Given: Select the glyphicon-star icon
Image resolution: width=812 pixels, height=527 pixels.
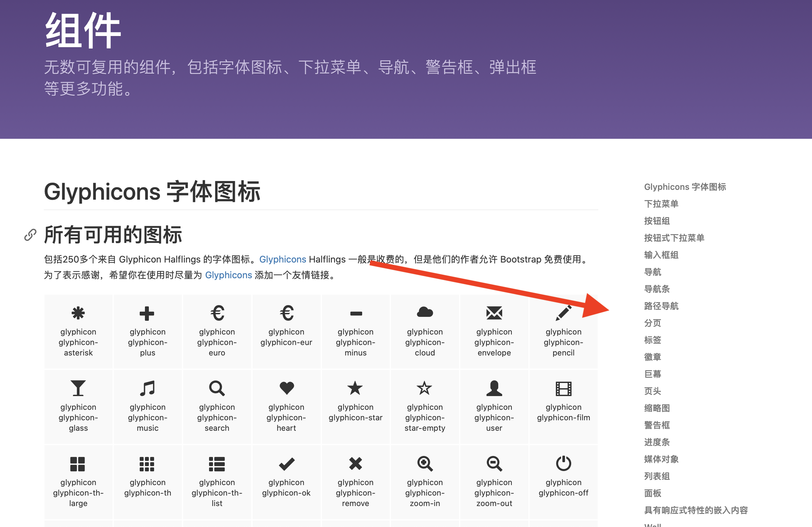Looking at the screenshot, I should click(356, 388).
